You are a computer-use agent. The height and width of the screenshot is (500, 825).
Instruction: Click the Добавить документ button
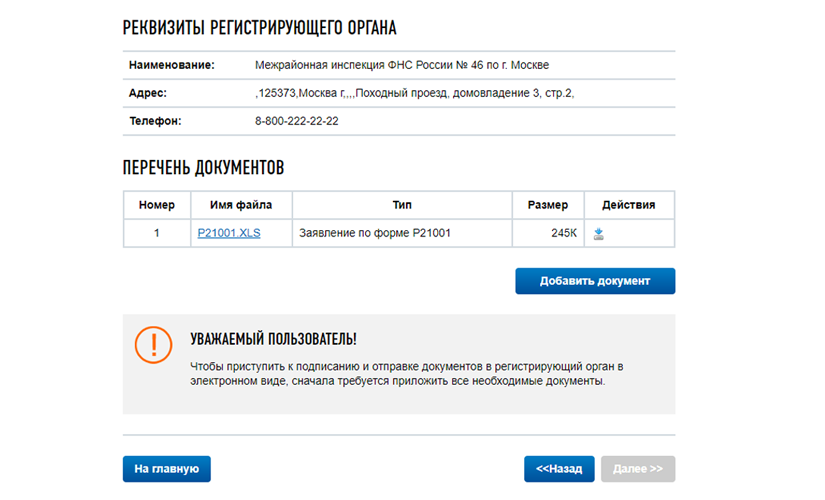tap(595, 281)
